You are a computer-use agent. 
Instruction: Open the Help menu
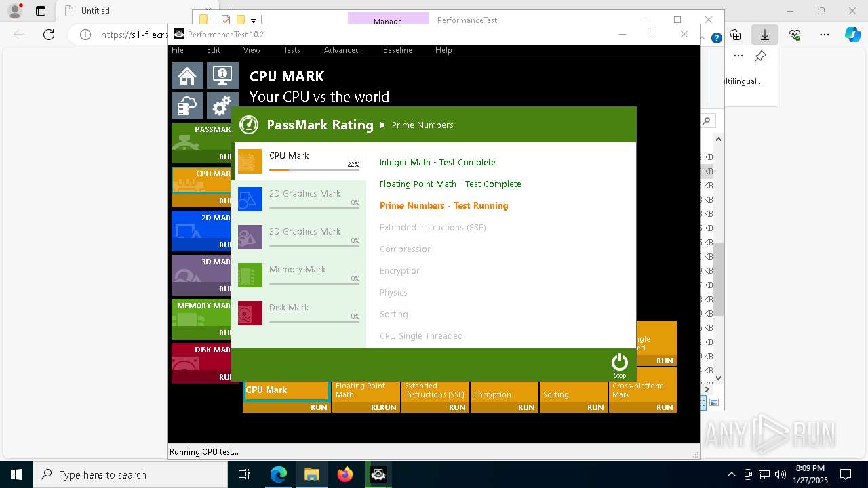click(443, 50)
